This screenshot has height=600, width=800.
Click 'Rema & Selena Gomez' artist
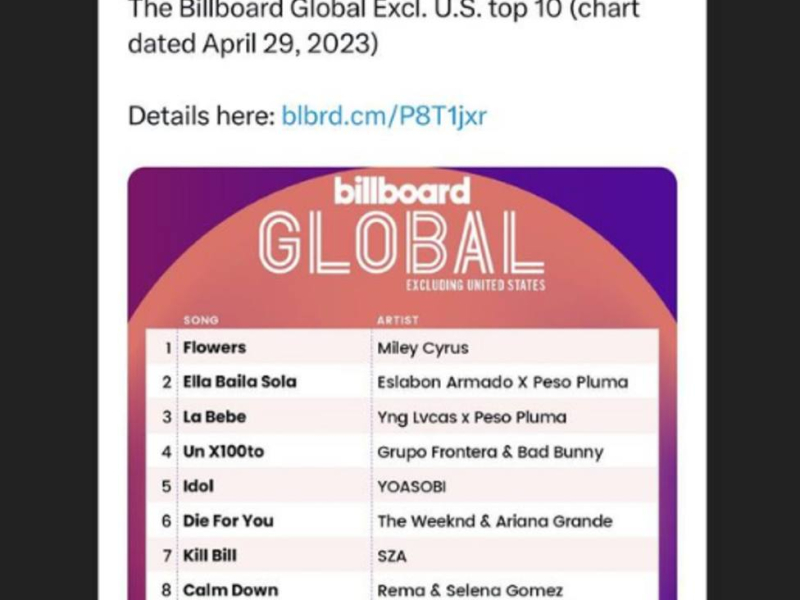coord(469,590)
